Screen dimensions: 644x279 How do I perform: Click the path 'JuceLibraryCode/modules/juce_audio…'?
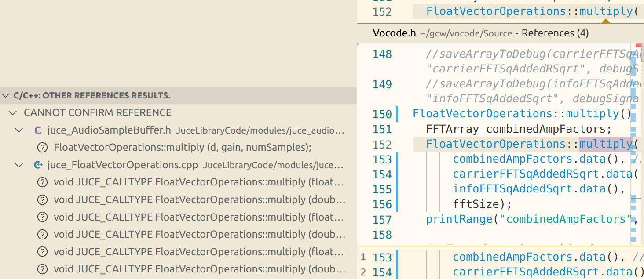coord(260,130)
